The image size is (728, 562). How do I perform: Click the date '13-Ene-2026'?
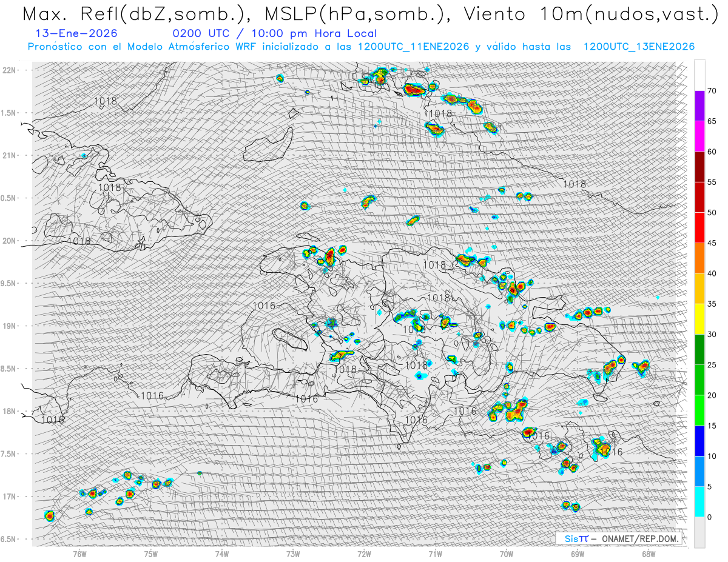[76, 34]
